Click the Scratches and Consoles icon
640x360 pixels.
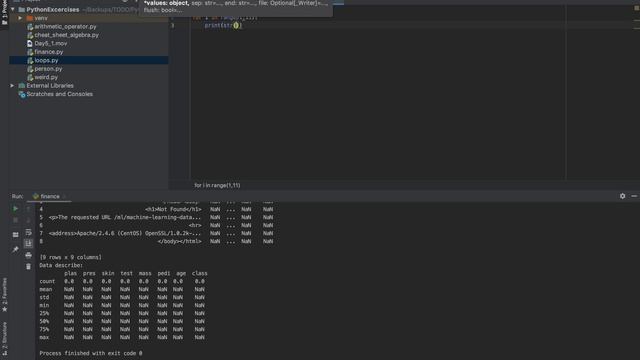(x=22, y=94)
